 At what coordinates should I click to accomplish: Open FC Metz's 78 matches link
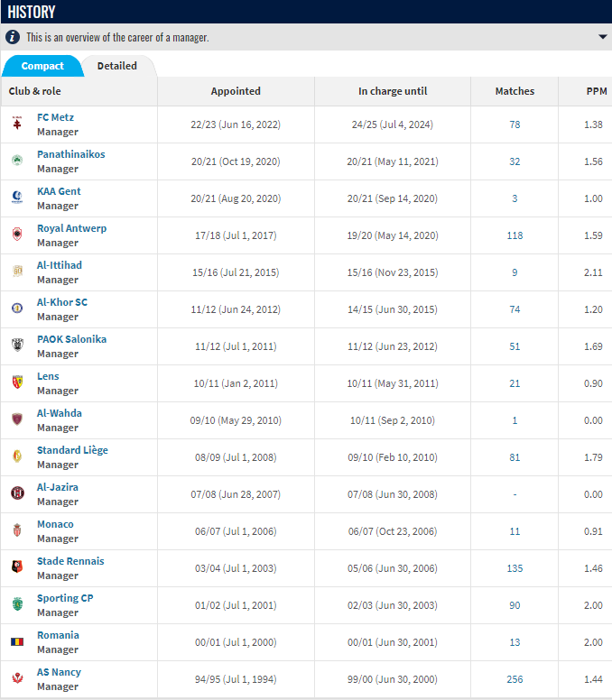(515, 124)
